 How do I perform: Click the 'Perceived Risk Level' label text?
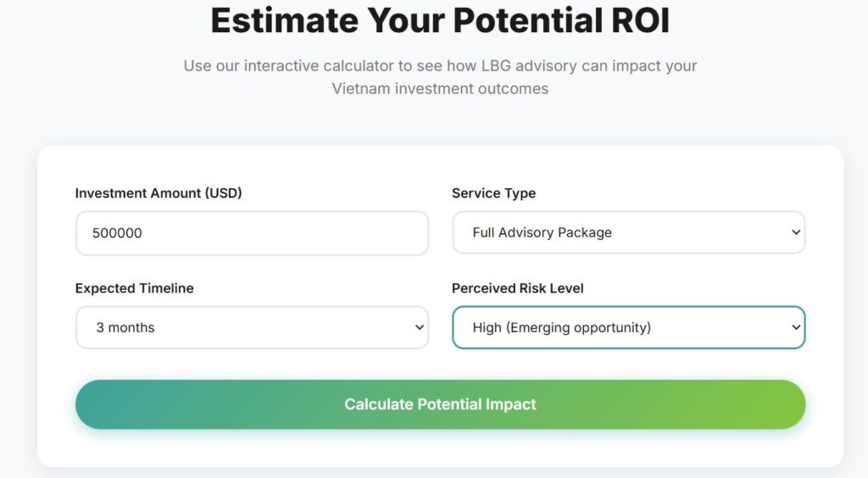tap(517, 288)
